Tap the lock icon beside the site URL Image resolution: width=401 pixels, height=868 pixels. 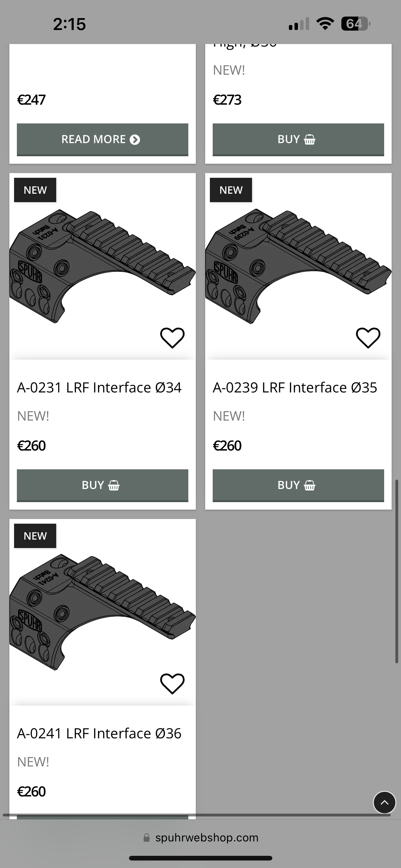[146, 838]
